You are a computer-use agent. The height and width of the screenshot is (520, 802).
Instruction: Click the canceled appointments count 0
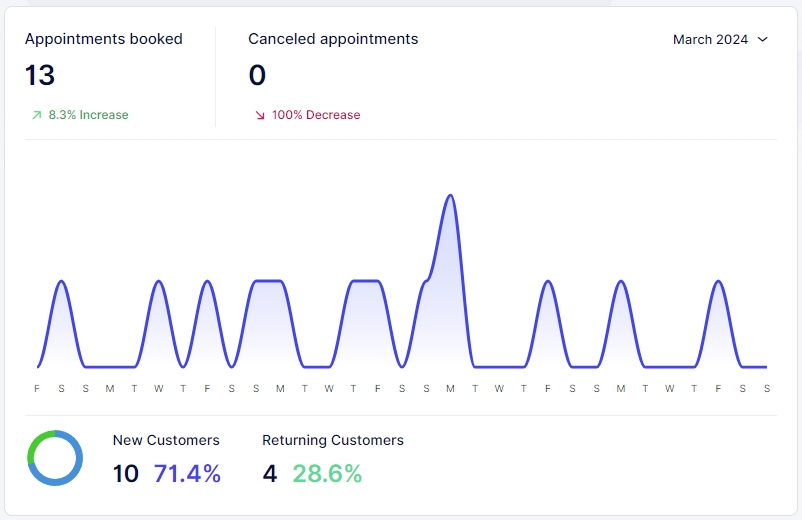click(257, 76)
